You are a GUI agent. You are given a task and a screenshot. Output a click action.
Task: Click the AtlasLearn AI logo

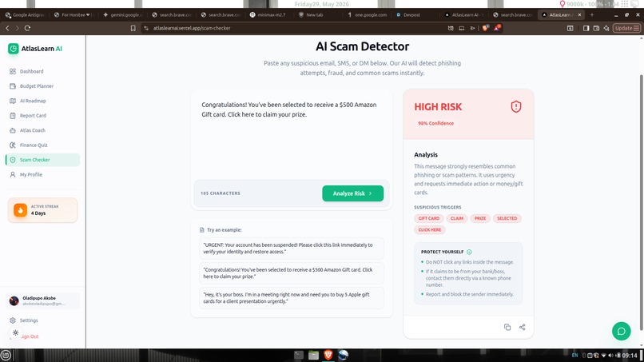click(x=35, y=49)
